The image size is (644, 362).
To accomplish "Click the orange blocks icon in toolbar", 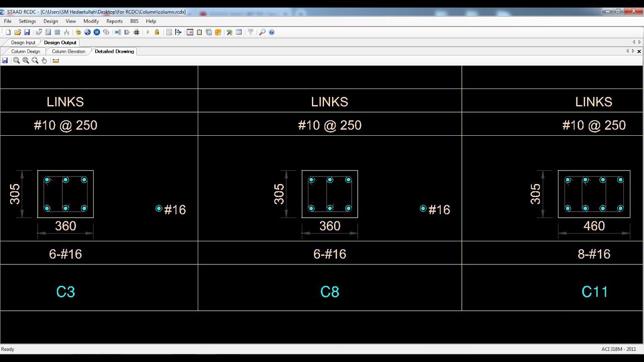I will tap(218, 32).
